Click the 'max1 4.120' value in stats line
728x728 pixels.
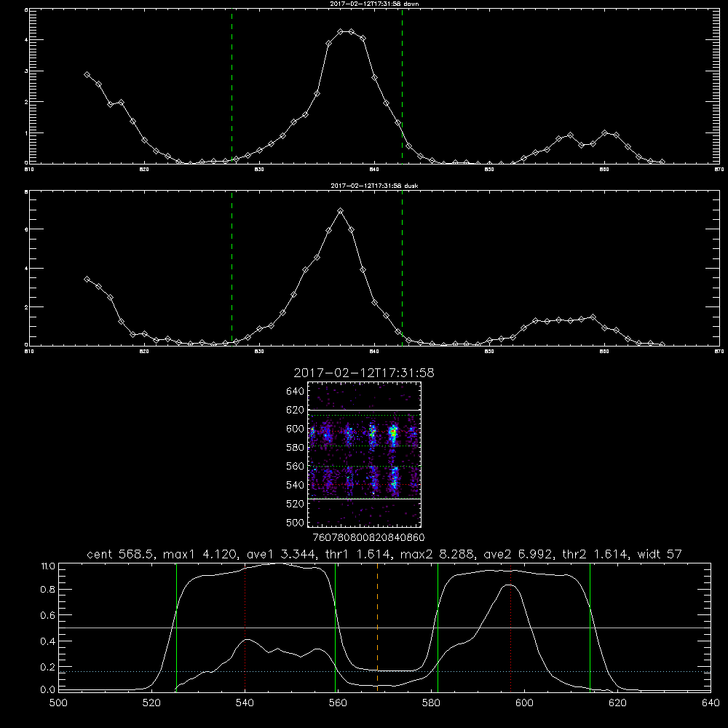tap(200, 554)
